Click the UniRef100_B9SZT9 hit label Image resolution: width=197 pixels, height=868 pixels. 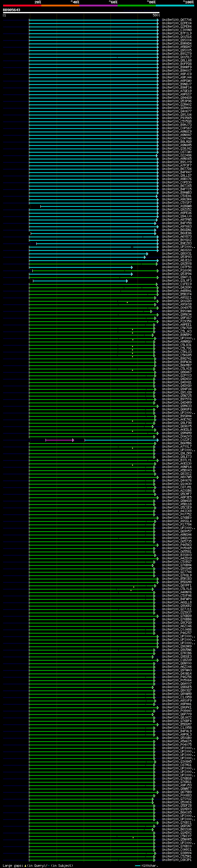click(x=176, y=54)
